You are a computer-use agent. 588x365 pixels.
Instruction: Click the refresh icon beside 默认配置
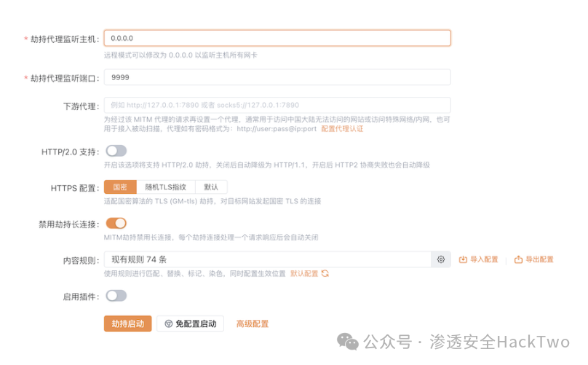pos(325,273)
